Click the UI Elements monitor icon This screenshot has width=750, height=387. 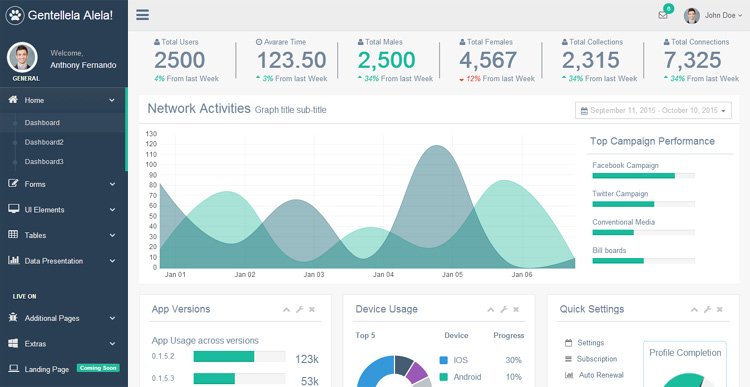(x=13, y=209)
